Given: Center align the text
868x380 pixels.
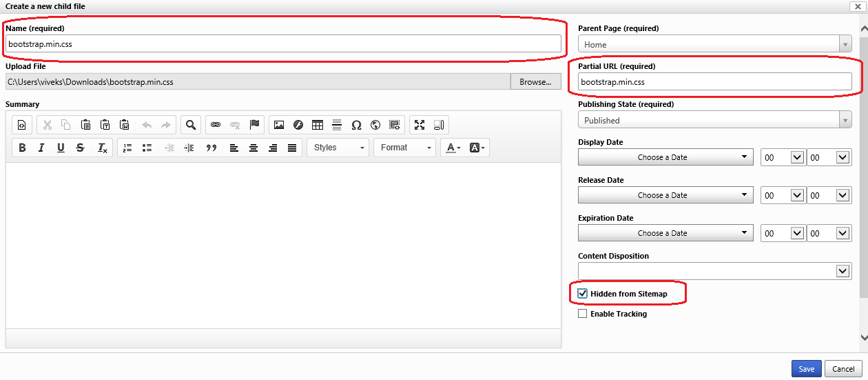Looking at the screenshot, I should click(254, 148).
